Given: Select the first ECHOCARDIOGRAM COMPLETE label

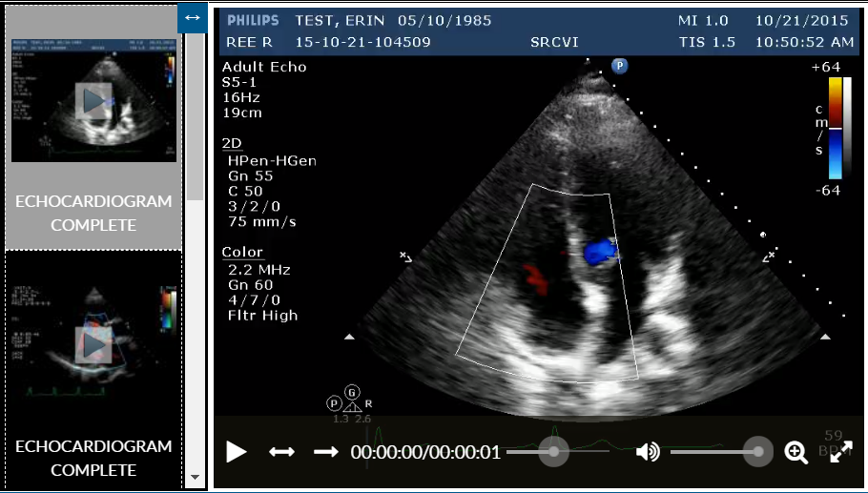Looking at the screenshot, I should click(93, 214).
